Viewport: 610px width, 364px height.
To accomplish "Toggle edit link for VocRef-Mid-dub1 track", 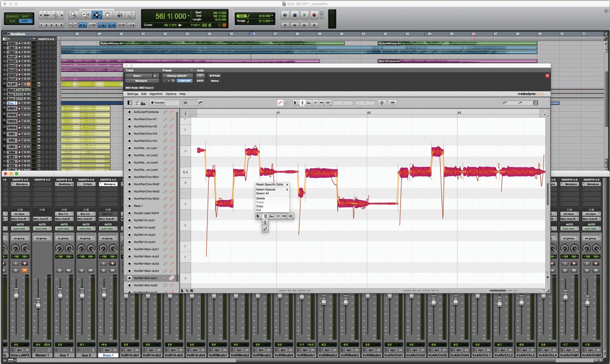I will pyautogui.click(x=171, y=278).
